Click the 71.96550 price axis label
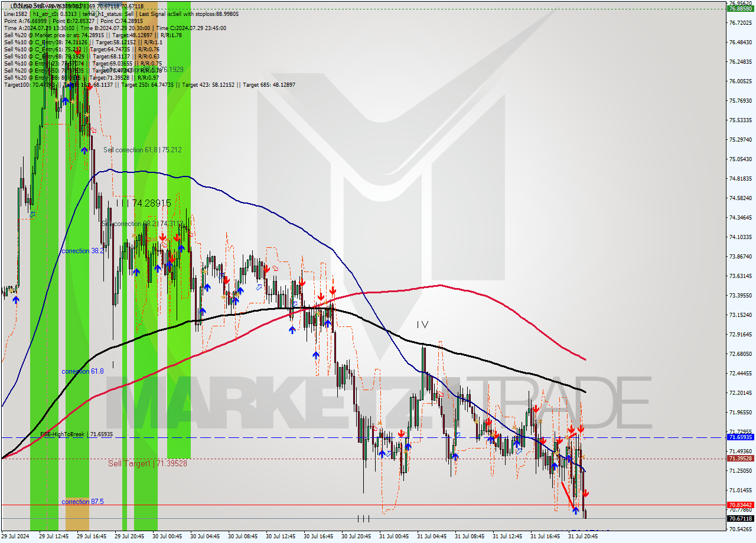 click(741, 413)
